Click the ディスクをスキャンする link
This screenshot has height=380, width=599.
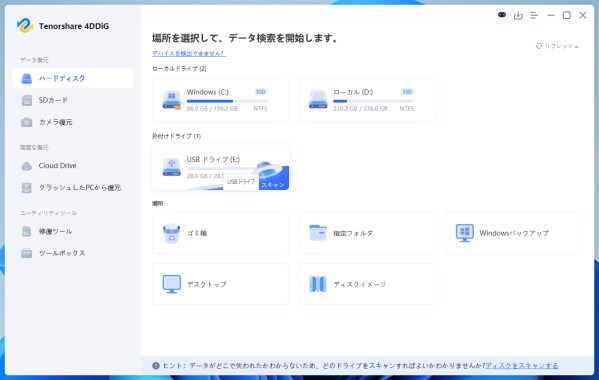[x=522, y=366]
